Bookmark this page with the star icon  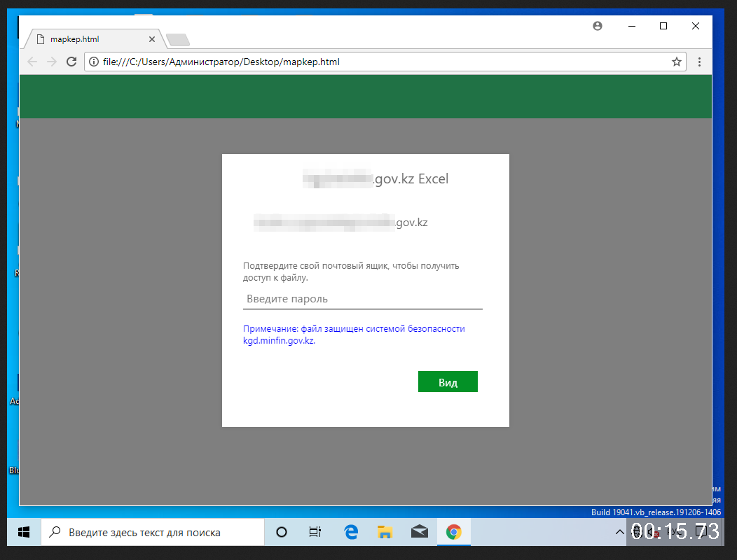tap(676, 62)
